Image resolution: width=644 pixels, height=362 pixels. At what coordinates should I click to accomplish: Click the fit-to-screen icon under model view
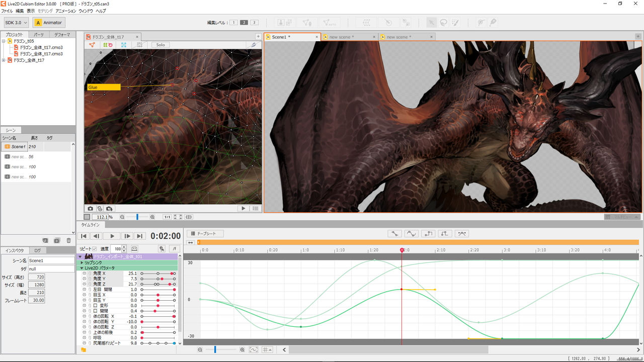(x=178, y=217)
